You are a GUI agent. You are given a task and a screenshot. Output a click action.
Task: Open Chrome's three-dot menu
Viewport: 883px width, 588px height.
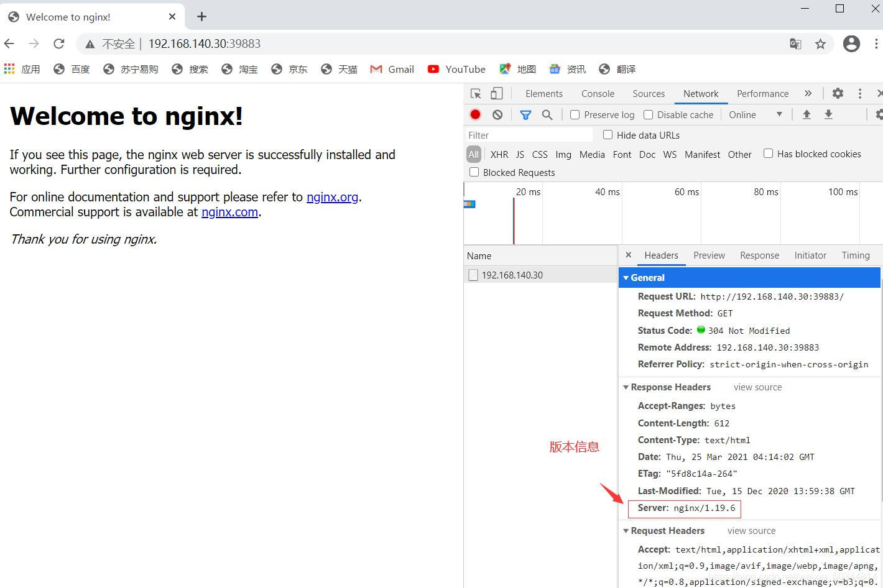(876, 44)
